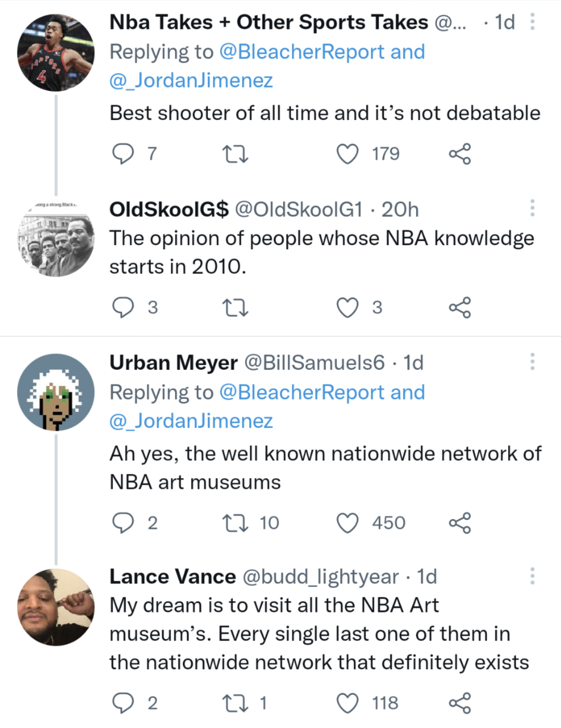Open the @_JordanJimenez mention in Nba Takes reply
This screenshot has height=728, width=561.
(x=191, y=80)
